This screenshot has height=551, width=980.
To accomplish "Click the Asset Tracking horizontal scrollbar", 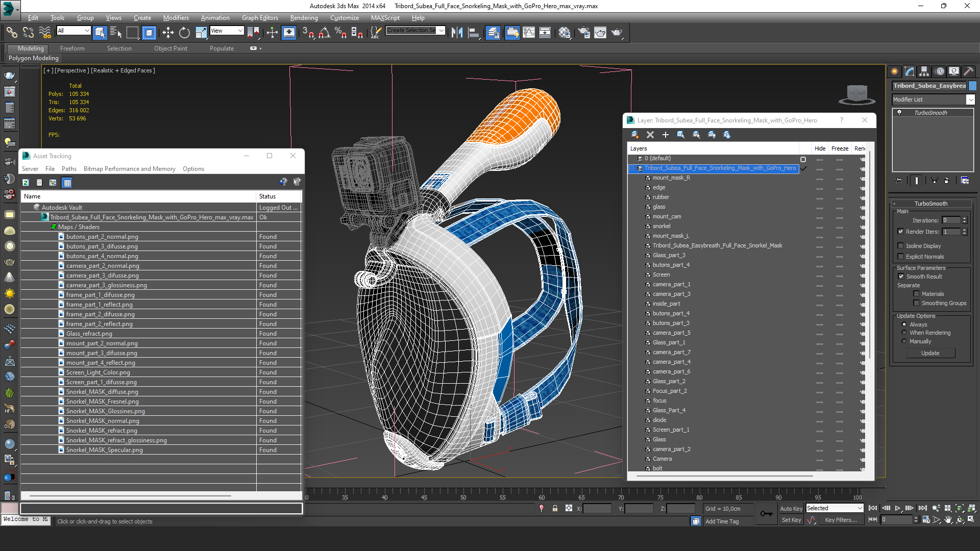I will [x=130, y=495].
